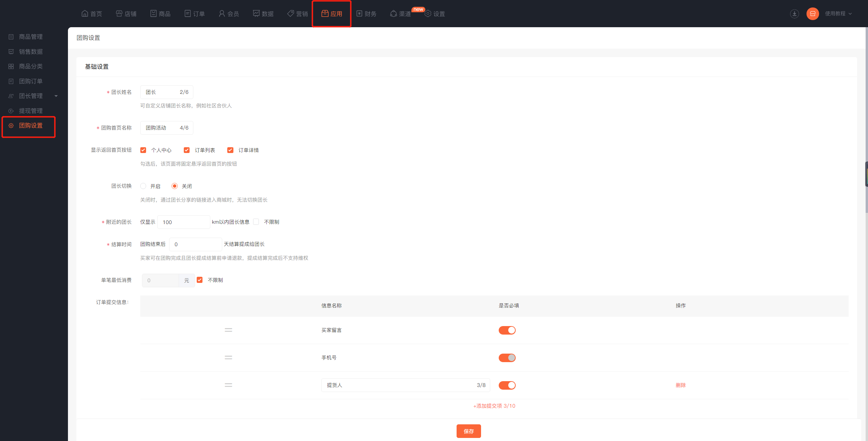
Task: Click the 首页 home icon
Action: pyautogui.click(x=85, y=14)
